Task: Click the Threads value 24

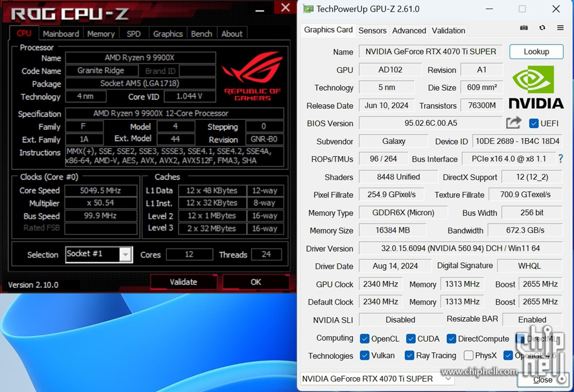Action: (266, 255)
